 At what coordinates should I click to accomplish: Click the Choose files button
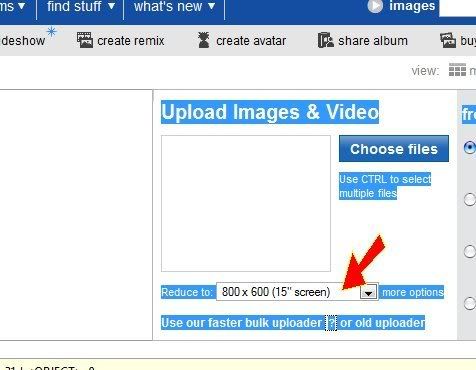point(394,149)
